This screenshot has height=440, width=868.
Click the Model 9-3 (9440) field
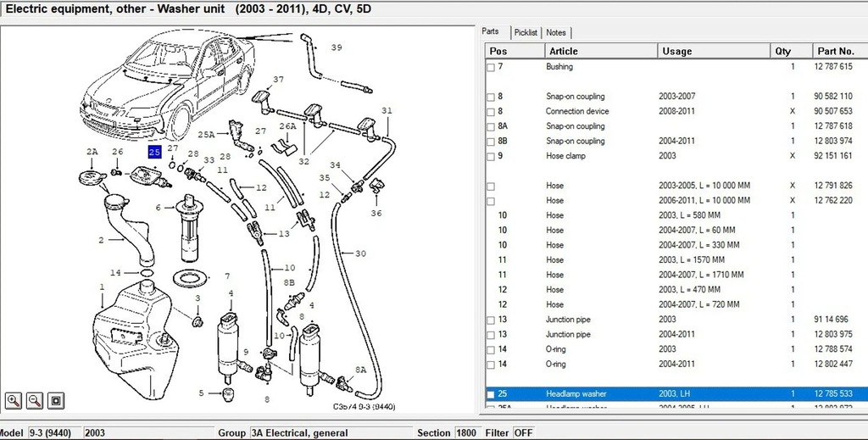(x=54, y=432)
